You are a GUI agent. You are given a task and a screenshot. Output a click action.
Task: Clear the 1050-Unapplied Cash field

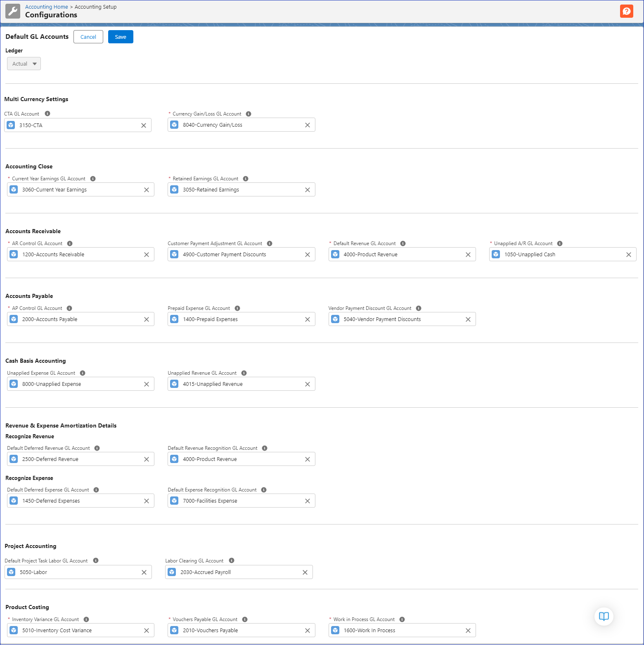pyautogui.click(x=629, y=255)
